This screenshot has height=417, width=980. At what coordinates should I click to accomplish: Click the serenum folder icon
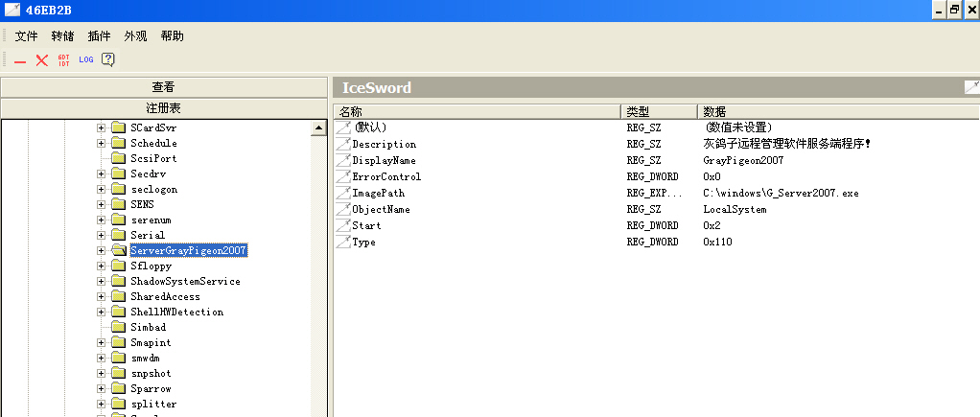[118, 220]
